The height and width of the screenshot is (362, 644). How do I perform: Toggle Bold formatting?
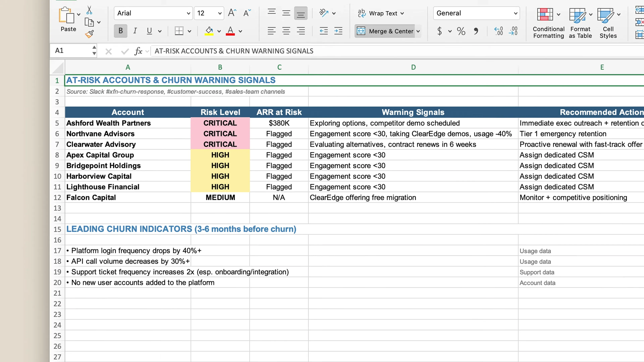tap(121, 31)
